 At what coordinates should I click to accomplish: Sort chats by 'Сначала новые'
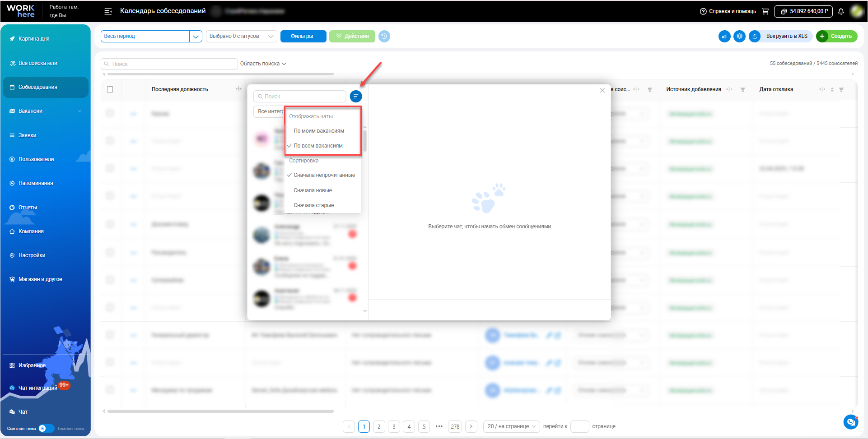pyautogui.click(x=313, y=190)
